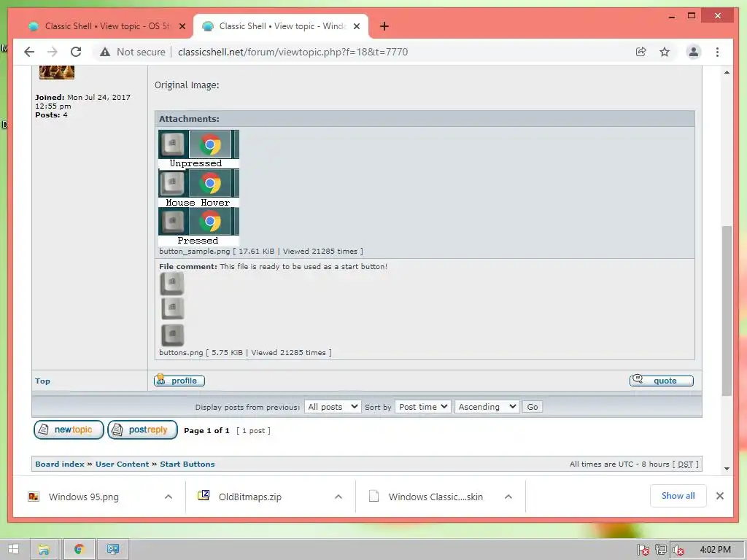The image size is (747, 560).
Task: Go back to the previous page
Action: tap(29, 52)
